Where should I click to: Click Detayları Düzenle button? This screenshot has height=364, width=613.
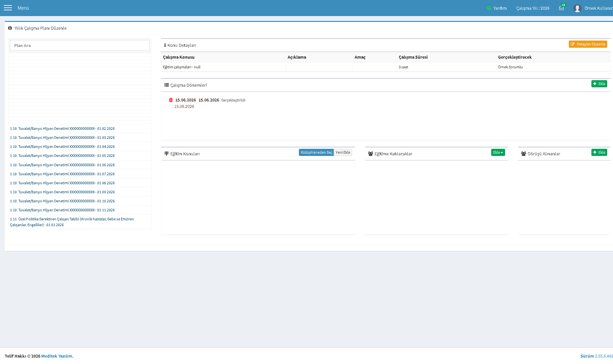point(588,44)
